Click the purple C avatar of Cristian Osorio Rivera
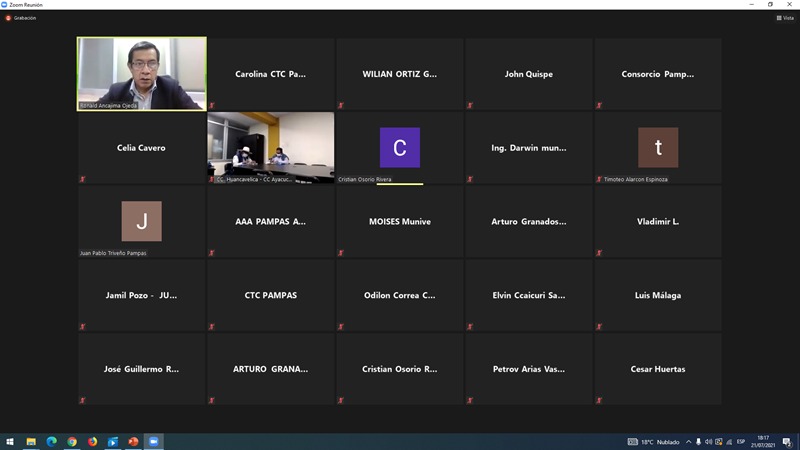This screenshot has width=800, height=450. (400, 148)
